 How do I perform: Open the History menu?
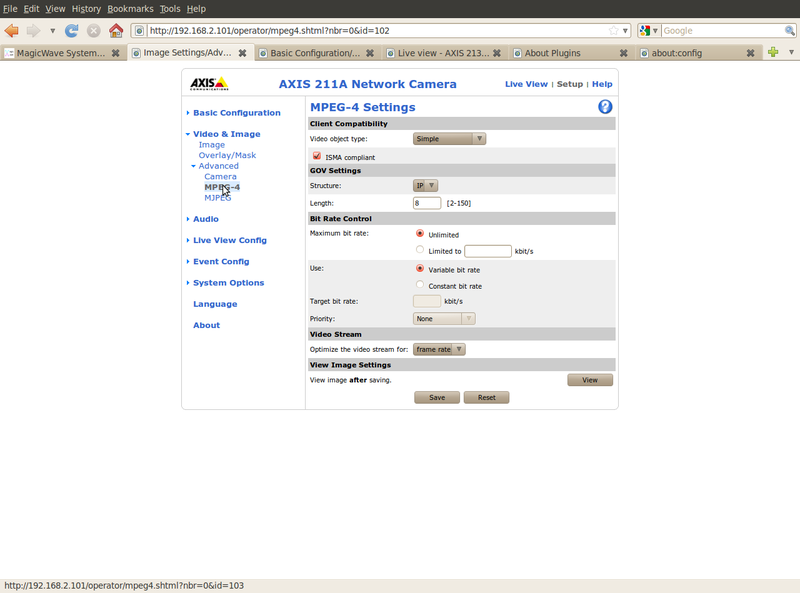coord(86,9)
